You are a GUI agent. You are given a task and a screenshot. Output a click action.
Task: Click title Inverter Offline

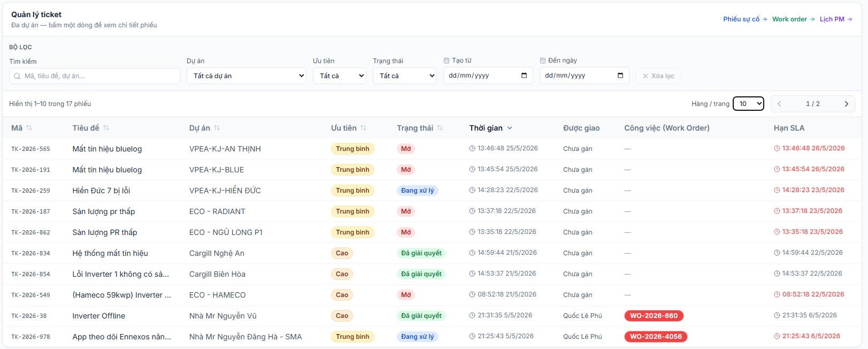click(99, 316)
